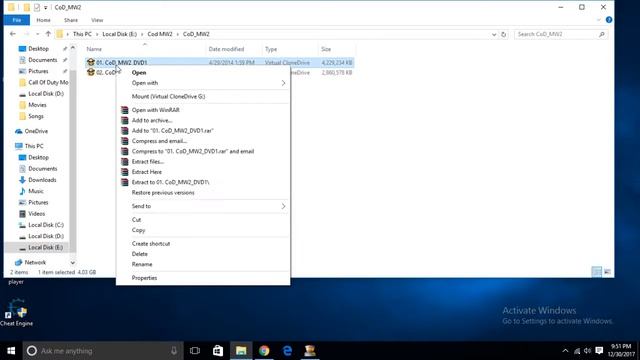Select Network in the navigation pane
Viewport: 640px width, 360px height.
pyautogui.click(x=35, y=262)
